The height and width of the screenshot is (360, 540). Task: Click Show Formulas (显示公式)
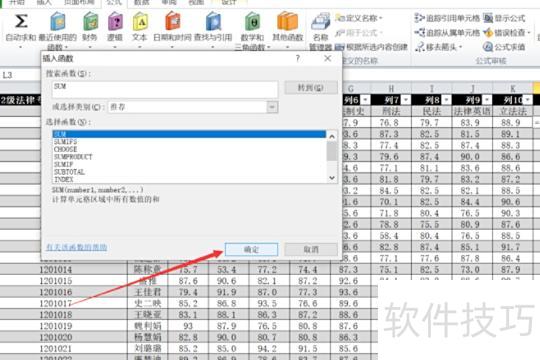[505, 18]
